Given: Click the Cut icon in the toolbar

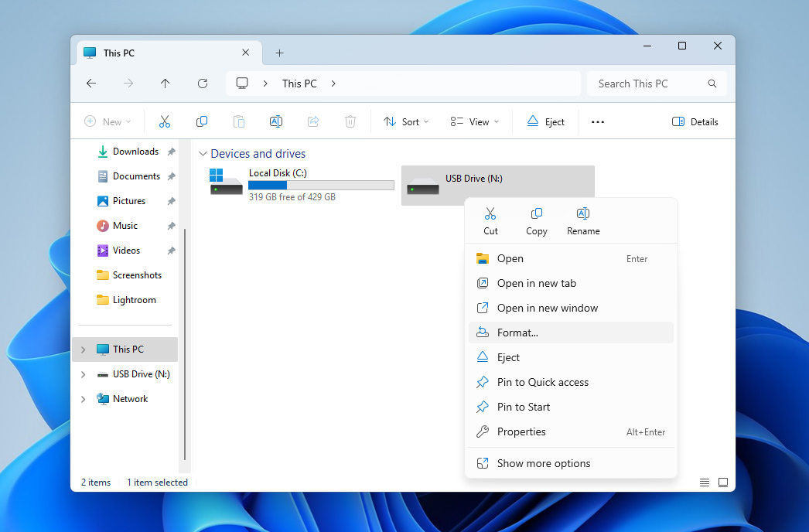Looking at the screenshot, I should 165,121.
